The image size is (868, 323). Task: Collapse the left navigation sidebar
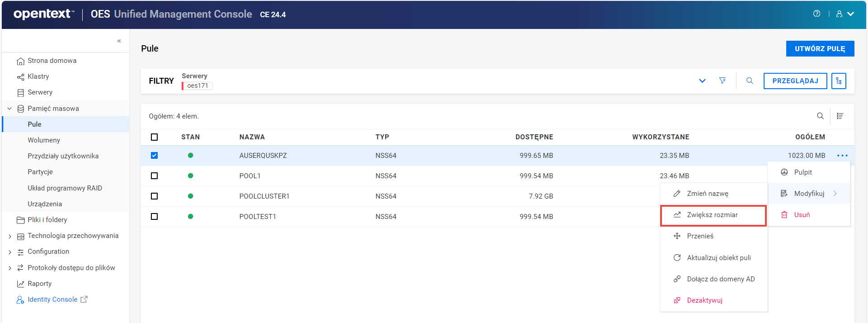(119, 41)
